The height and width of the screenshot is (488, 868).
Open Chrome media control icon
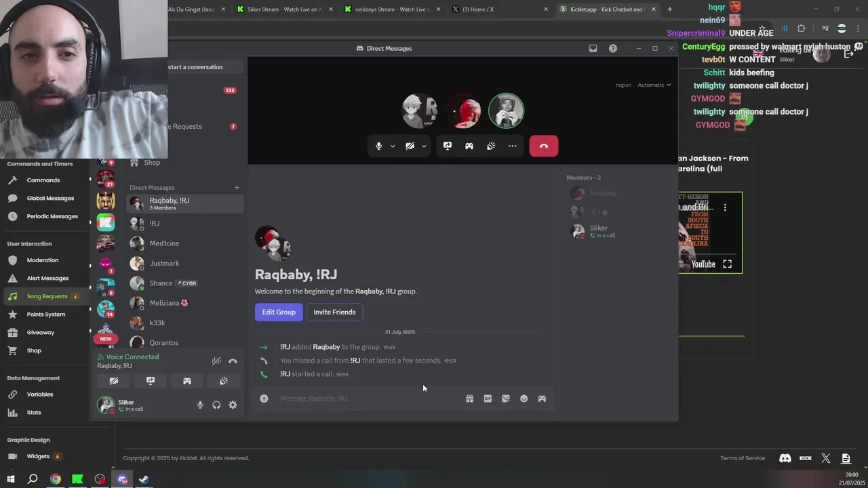825,28
